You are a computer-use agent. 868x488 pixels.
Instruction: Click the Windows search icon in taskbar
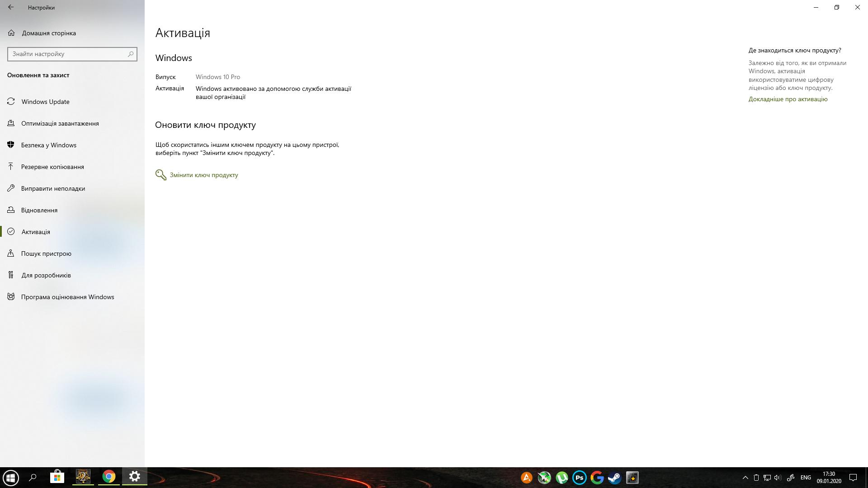33,477
